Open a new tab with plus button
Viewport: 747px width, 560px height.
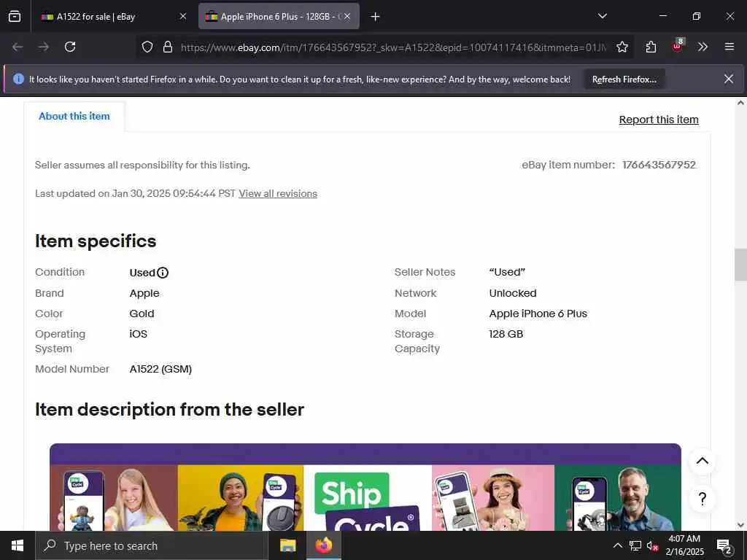(376, 17)
